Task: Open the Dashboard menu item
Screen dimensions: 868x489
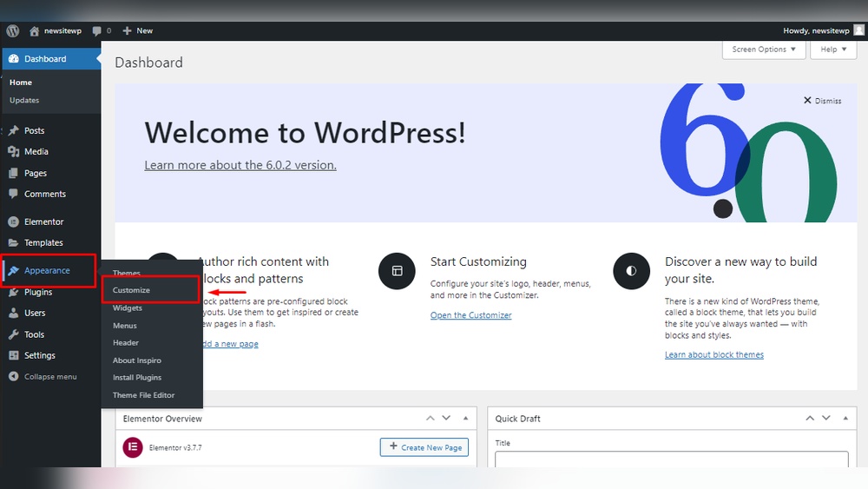Action: point(51,59)
